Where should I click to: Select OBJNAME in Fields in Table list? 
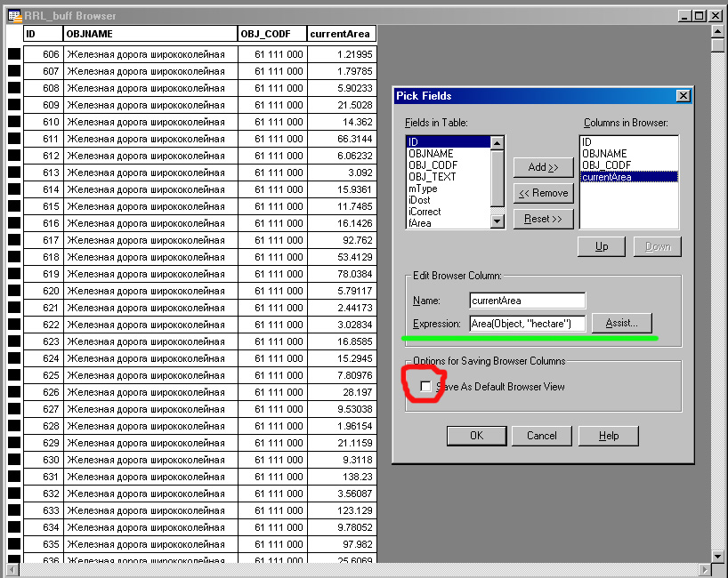pyautogui.click(x=448, y=154)
